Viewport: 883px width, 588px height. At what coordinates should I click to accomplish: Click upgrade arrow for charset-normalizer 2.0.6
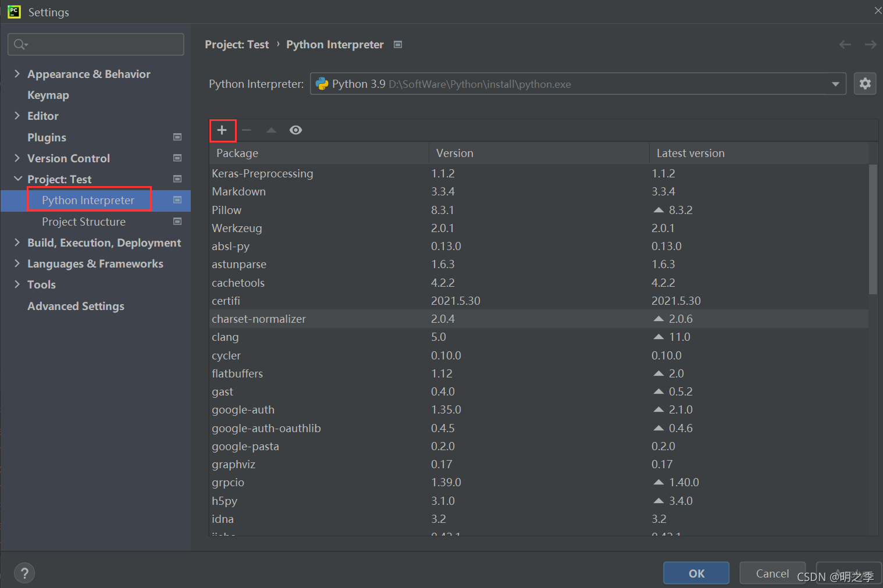[x=658, y=319]
